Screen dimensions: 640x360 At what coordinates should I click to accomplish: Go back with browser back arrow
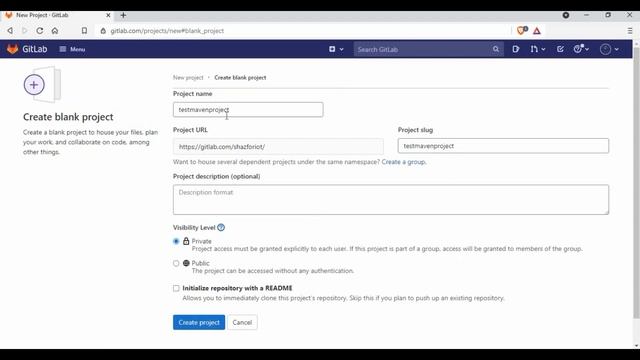[x=10, y=31]
